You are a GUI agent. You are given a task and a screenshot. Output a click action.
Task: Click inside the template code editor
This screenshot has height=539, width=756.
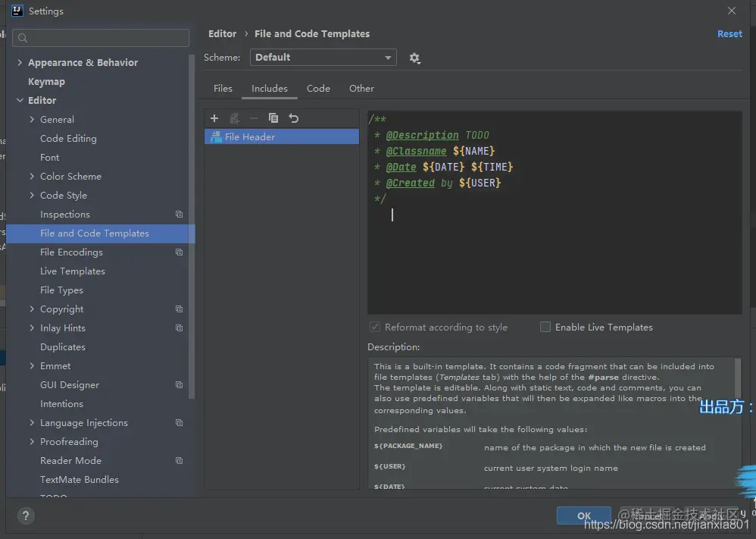click(555, 213)
